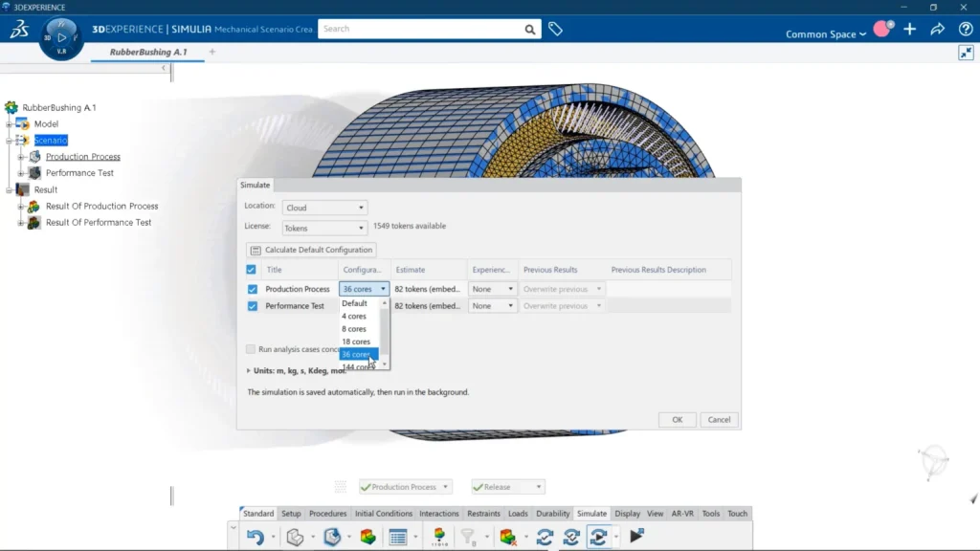Select Performance Test under Scenario
This screenshot has width=980, height=551.
pyautogui.click(x=79, y=173)
